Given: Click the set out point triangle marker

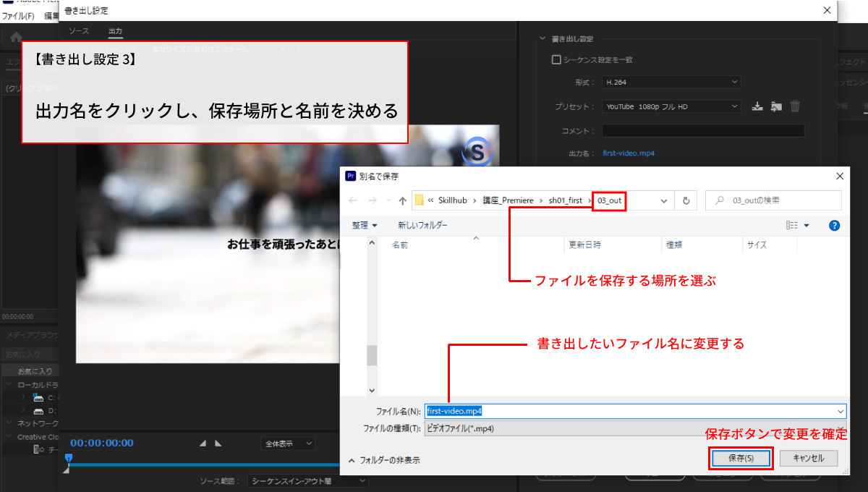Looking at the screenshot, I should 218,444.
